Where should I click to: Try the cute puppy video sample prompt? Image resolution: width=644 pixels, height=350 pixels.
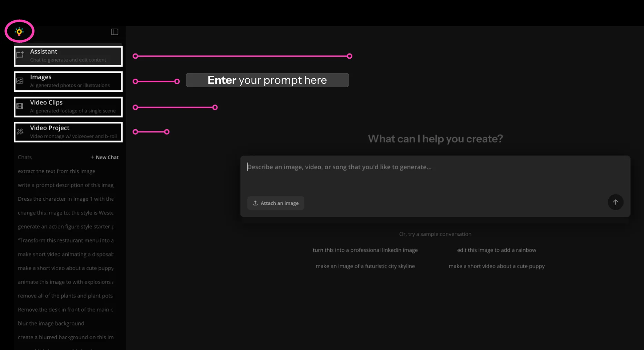pos(496,266)
